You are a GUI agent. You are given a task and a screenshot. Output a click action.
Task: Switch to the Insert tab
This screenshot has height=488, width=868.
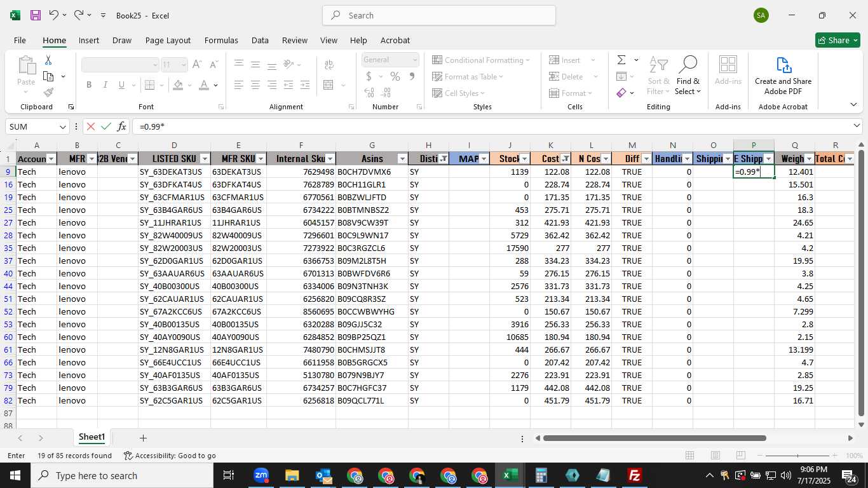pos(89,40)
